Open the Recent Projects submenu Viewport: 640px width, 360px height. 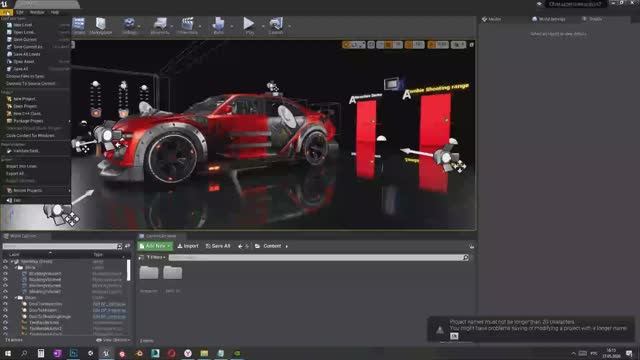point(36,191)
